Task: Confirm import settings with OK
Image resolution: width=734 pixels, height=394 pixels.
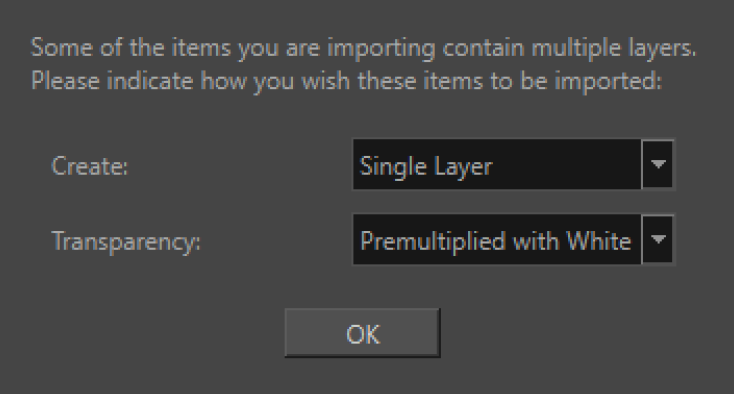Action: [362, 333]
